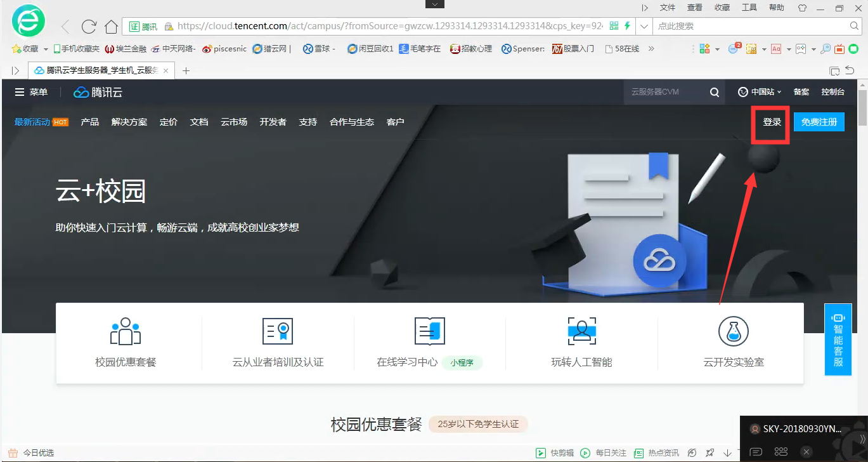Screen dimensions: 868x462
Task: Open the 文件 menu
Action: pos(668,8)
